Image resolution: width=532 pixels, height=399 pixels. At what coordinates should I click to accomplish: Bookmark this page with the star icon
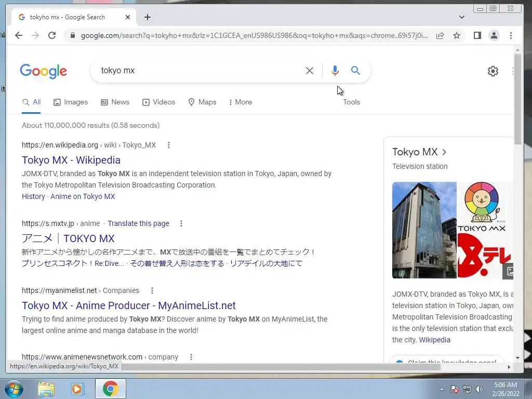457,35
